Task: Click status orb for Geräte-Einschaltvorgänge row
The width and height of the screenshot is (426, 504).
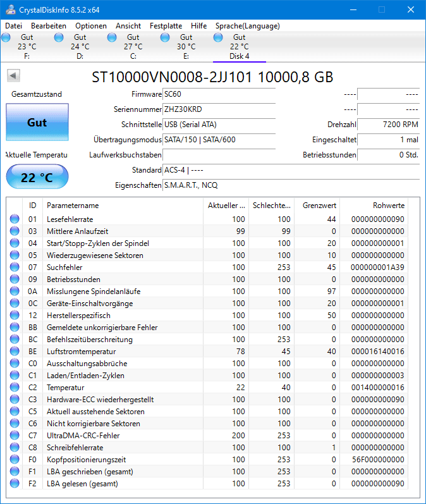Action: click(x=15, y=303)
